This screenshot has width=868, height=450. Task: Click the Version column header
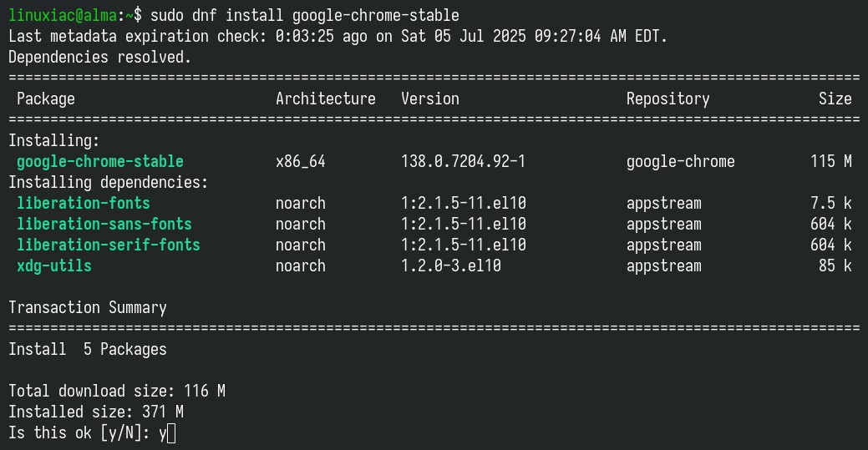pos(430,99)
